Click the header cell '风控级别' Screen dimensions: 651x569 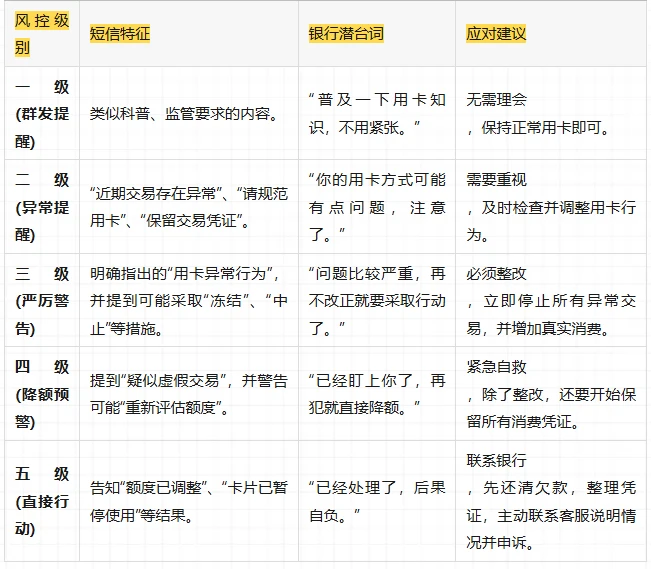42,34
